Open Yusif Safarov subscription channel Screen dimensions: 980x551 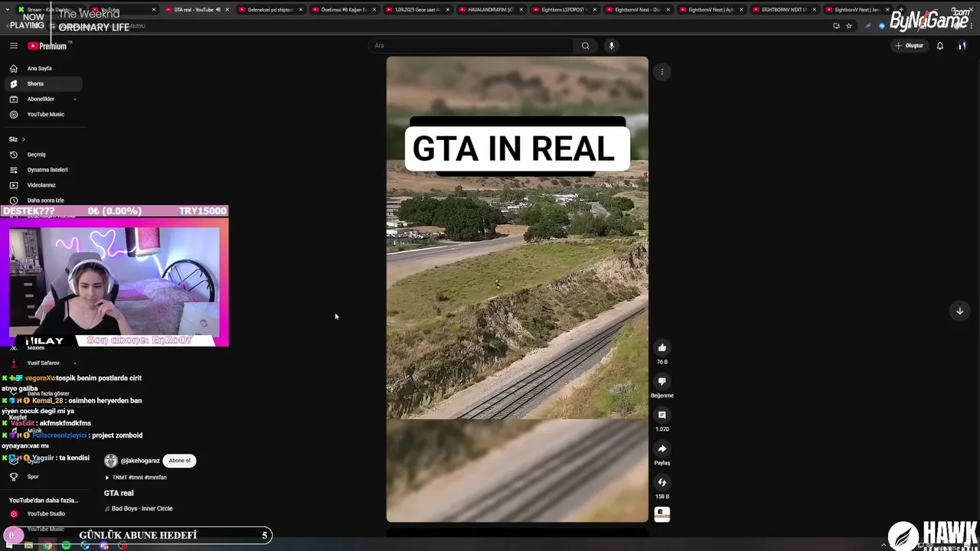click(43, 363)
